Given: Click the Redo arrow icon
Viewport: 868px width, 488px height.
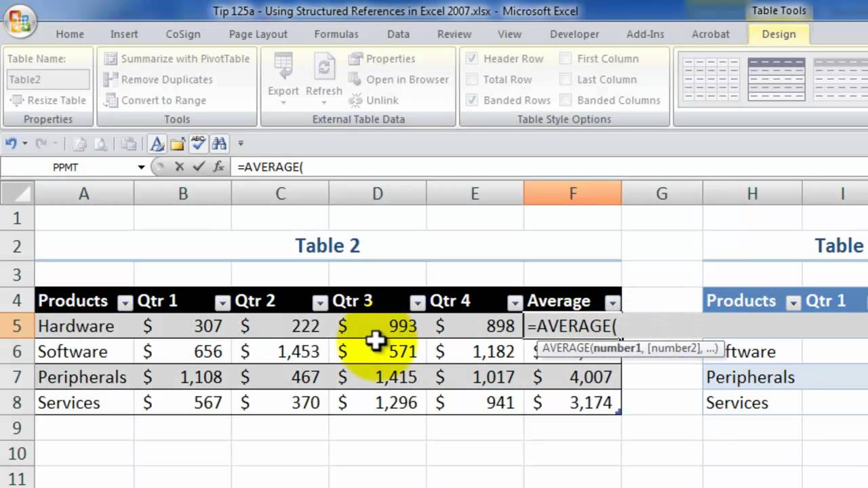Looking at the screenshot, I should coord(41,144).
